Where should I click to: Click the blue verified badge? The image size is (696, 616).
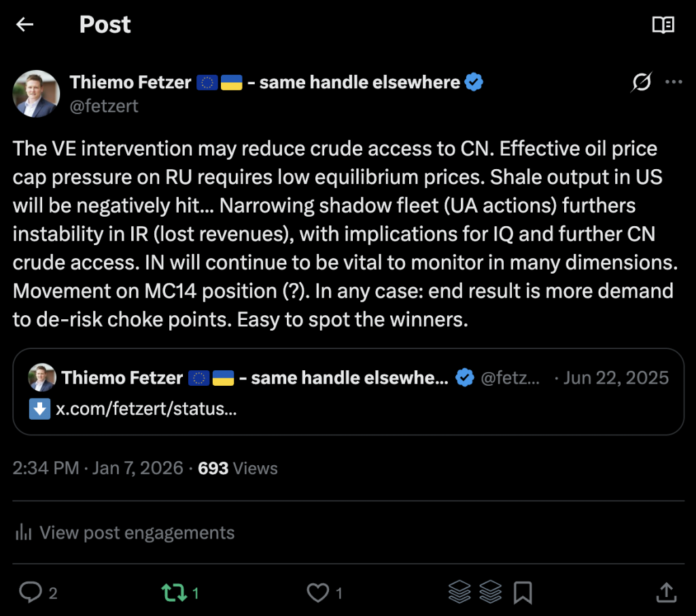[x=474, y=83]
